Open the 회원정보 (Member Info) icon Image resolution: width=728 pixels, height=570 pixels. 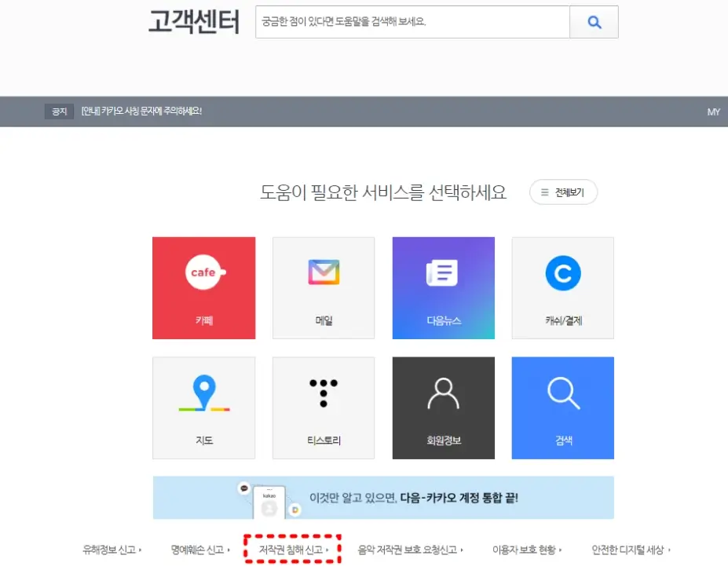443,407
